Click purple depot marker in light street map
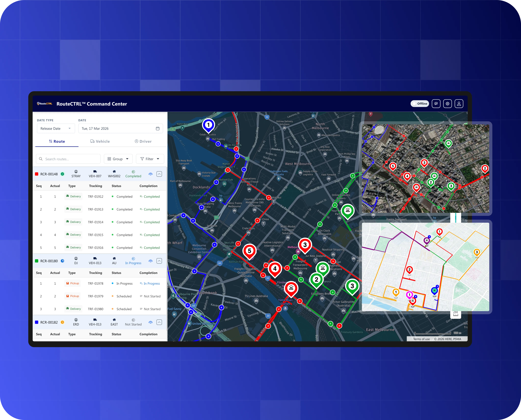The height and width of the screenshot is (420, 521). (427, 241)
